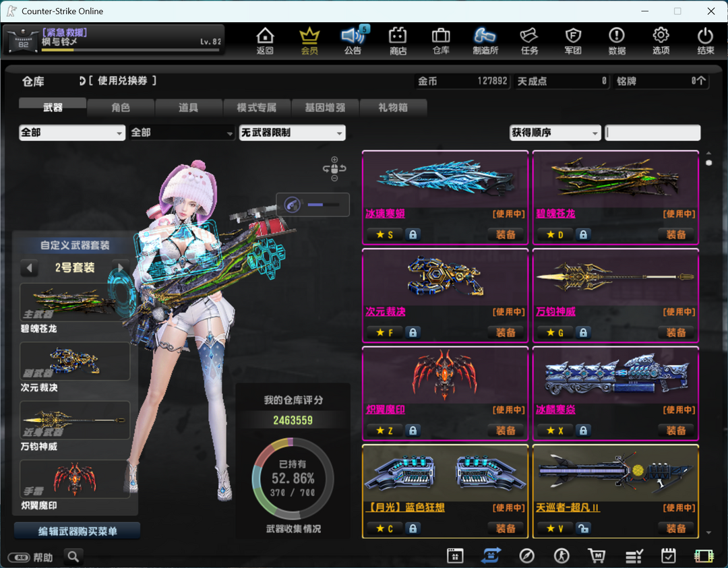
Task: Toggle the lock on 炽翼魔印 card
Action: (413, 430)
